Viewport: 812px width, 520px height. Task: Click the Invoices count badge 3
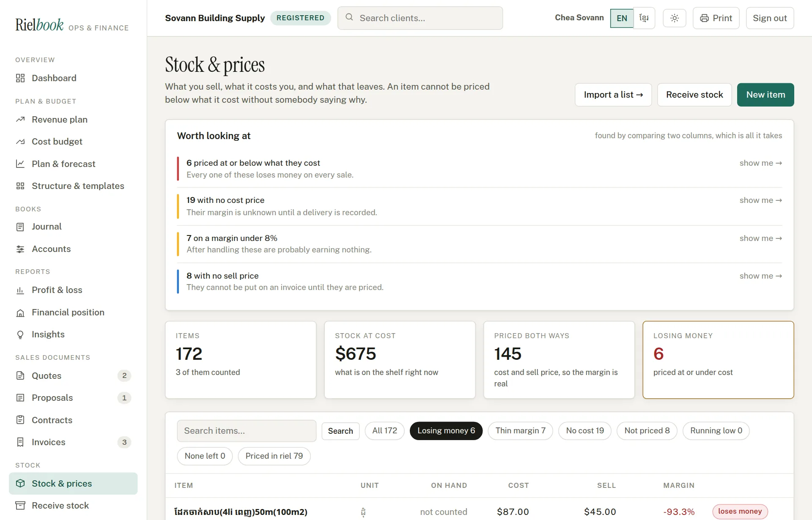[x=124, y=442]
